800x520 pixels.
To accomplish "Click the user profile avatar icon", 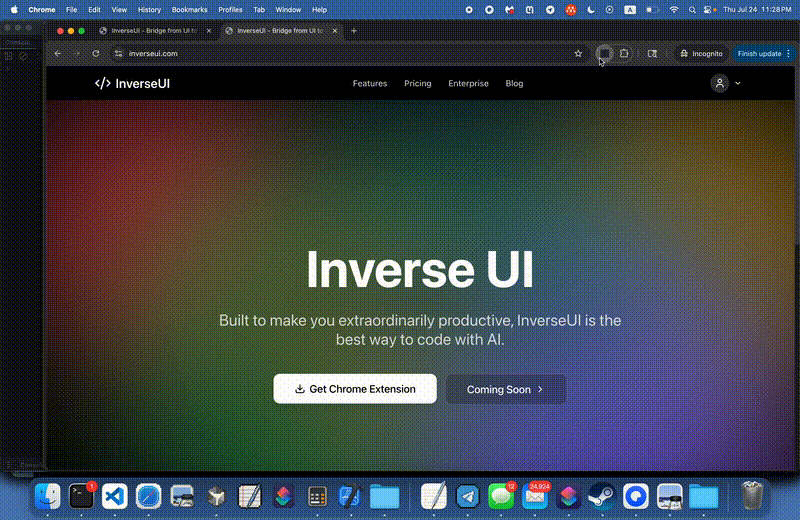I will click(x=719, y=83).
